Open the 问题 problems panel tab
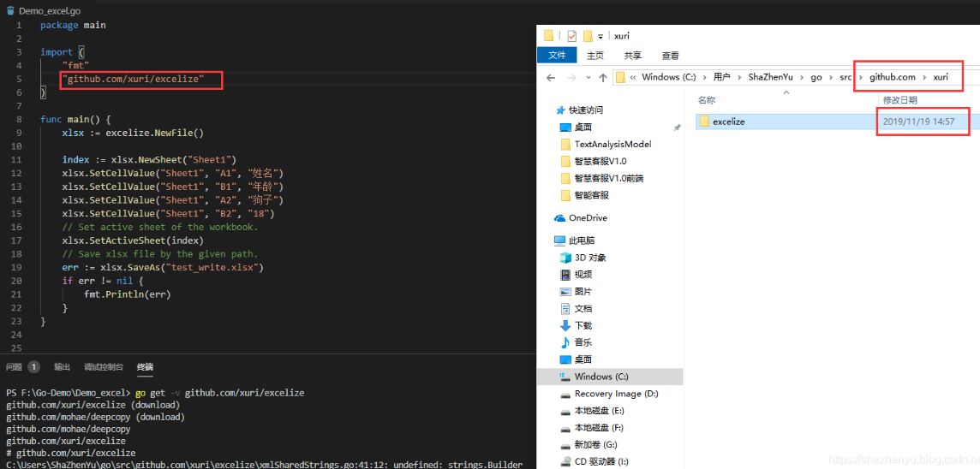The width and height of the screenshot is (980, 469). [x=14, y=367]
